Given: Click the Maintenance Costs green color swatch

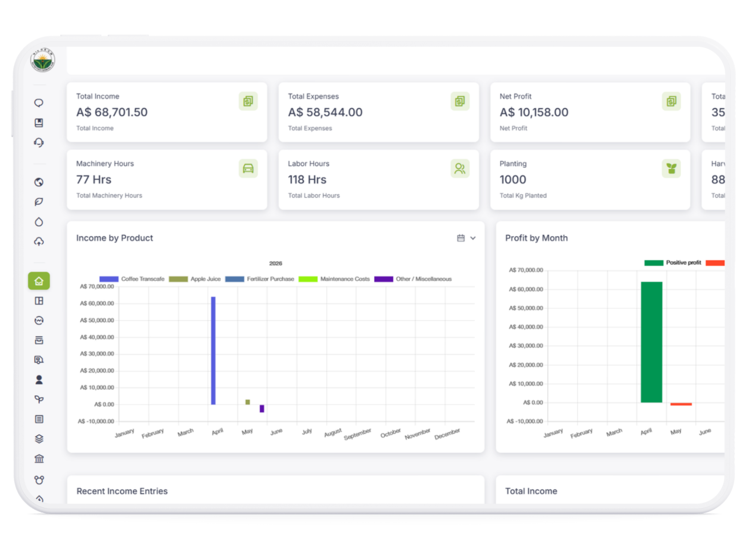Looking at the screenshot, I should (x=308, y=279).
